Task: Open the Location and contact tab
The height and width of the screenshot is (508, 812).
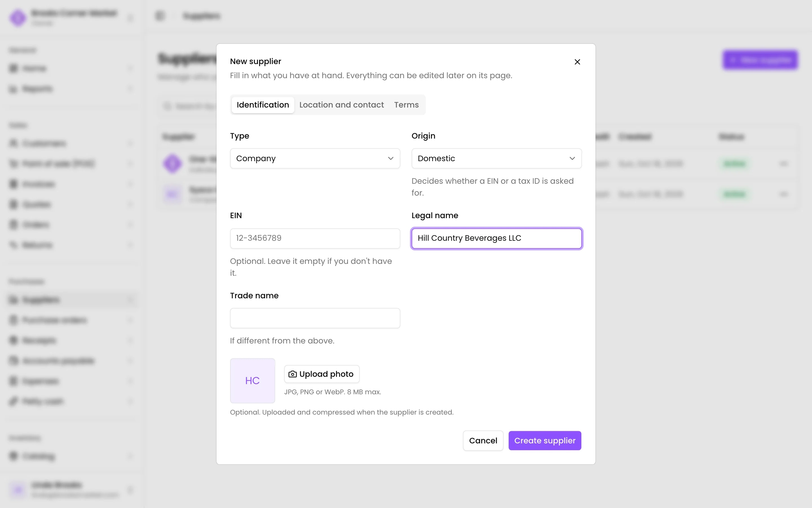Action: 341,105
